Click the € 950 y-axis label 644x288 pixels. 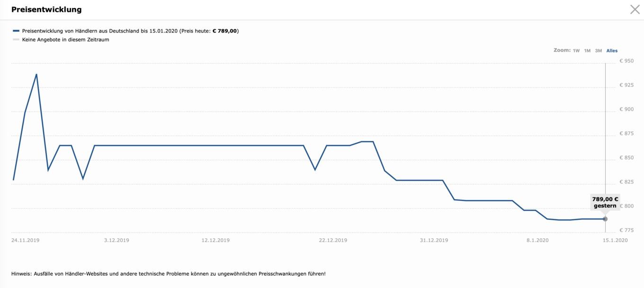[626, 61]
